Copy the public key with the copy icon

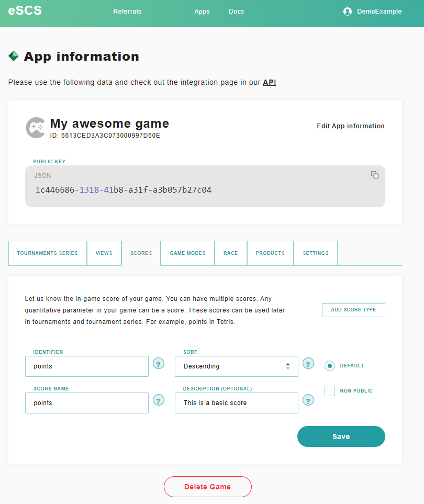375,175
